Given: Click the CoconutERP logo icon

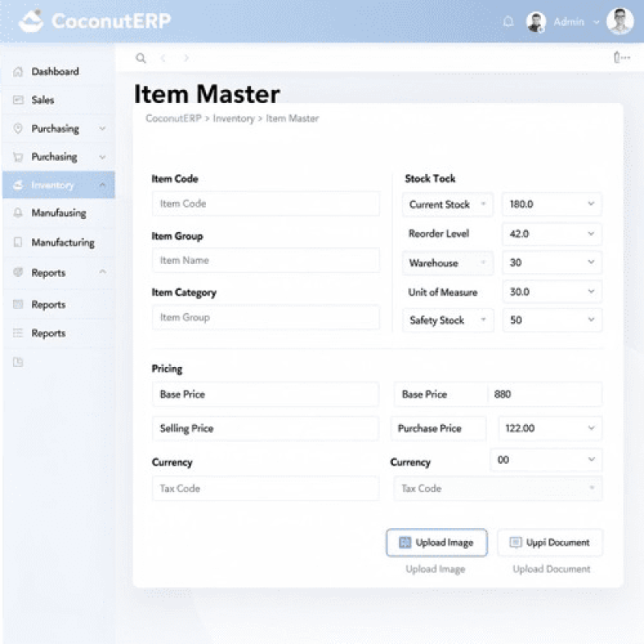Looking at the screenshot, I should pyautogui.click(x=31, y=21).
